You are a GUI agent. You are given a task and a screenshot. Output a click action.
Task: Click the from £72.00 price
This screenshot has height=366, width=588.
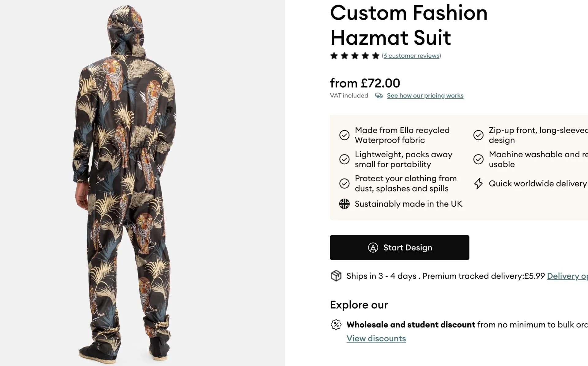365,83
